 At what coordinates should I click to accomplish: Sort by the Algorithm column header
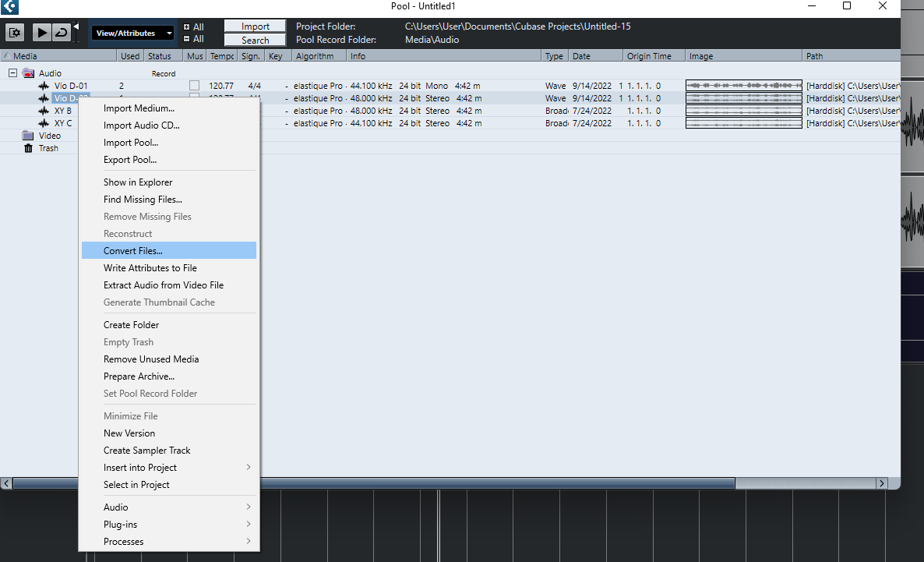[319, 56]
